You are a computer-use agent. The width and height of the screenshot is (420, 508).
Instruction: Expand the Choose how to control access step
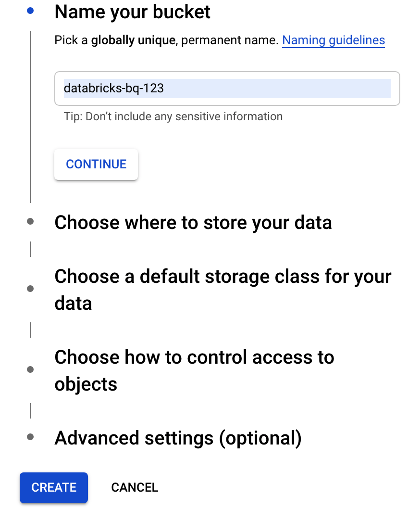[x=194, y=369]
